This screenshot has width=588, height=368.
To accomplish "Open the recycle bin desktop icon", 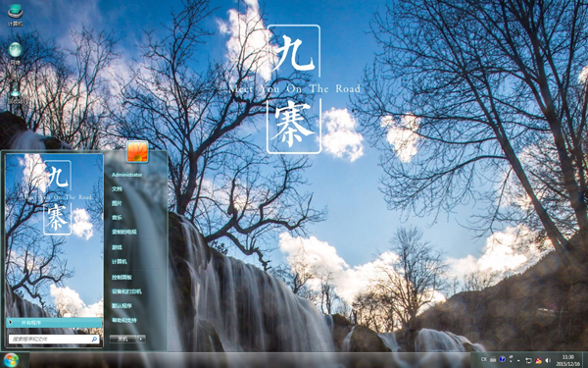I will (15, 93).
